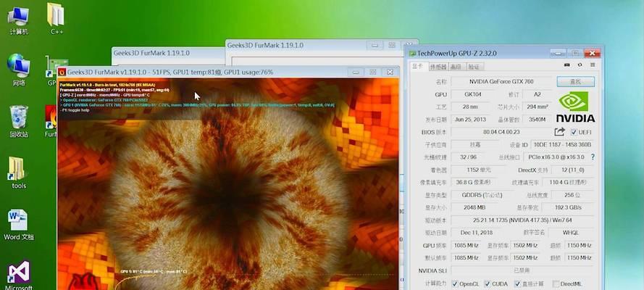The height and width of the screenshot is (290, 644).
Task: Click the PCIe x16 3.0 bus interface value
Action: [x=556, y=157]
